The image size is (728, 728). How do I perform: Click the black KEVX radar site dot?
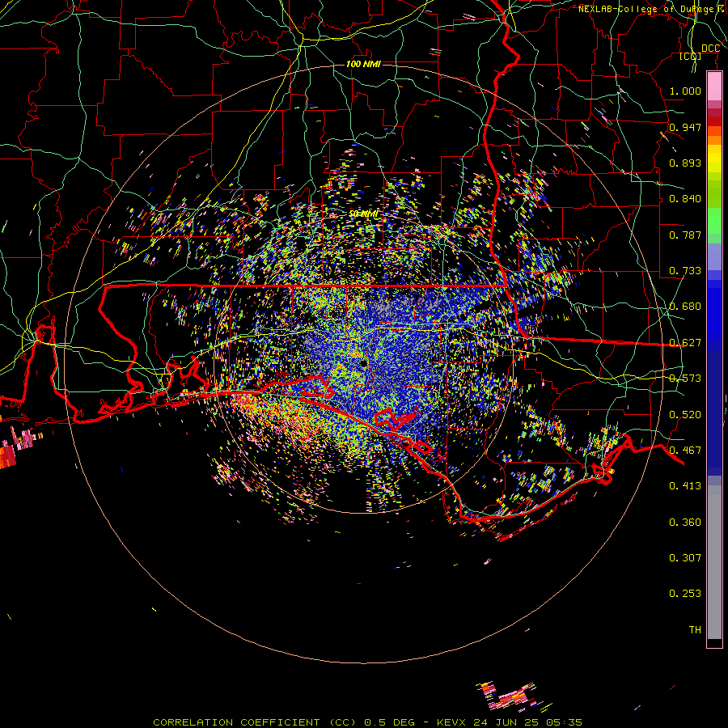tap(363, 363)
